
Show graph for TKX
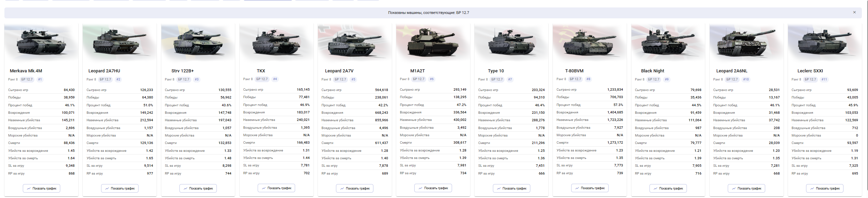tap(276, 188)
